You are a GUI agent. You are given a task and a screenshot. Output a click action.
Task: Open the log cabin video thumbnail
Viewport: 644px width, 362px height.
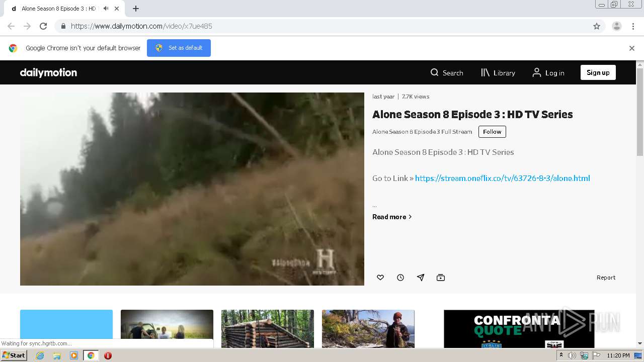point(268,329)
